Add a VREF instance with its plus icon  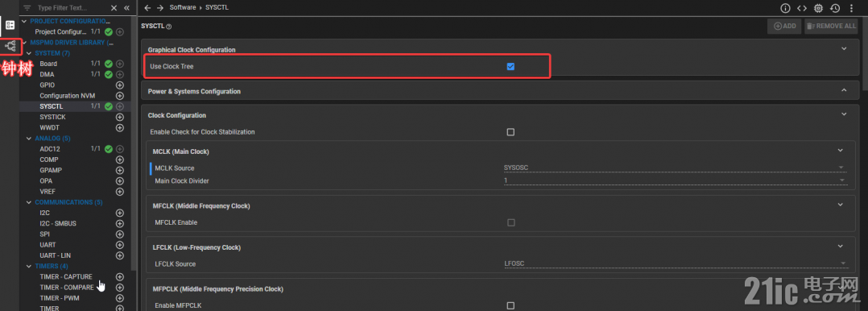point(119,192)
